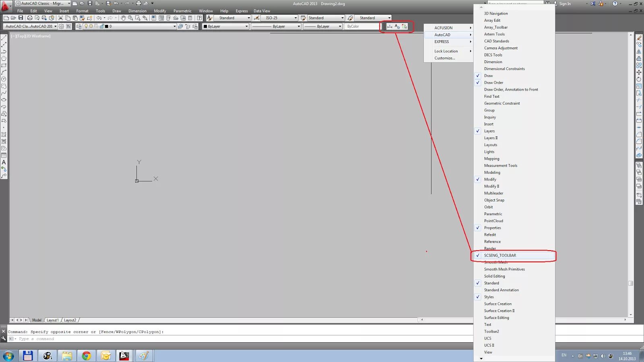Screen dimensions: 644x362
Task: Select the Hatch tool
Action: 4,135
